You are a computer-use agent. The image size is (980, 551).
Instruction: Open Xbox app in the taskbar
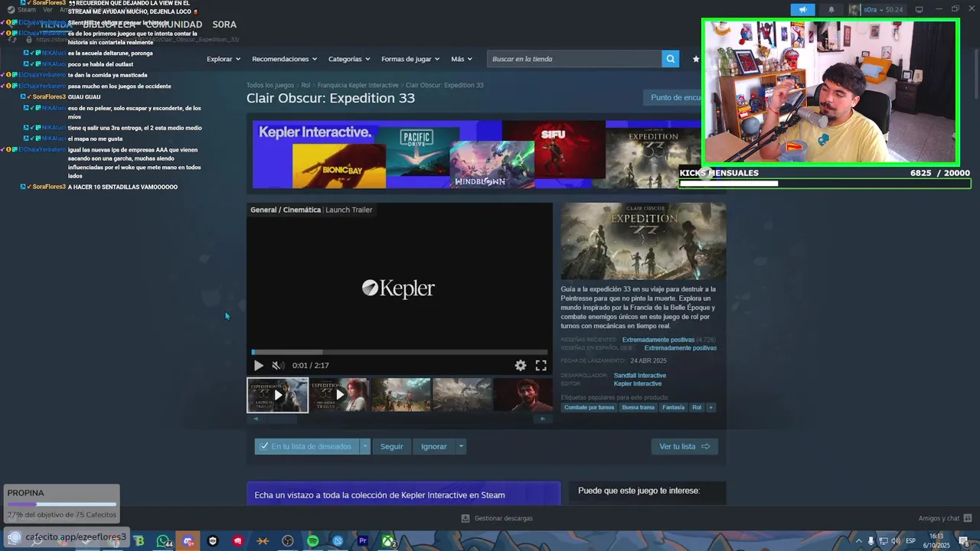pyautogui.click(x=388, y=541)
